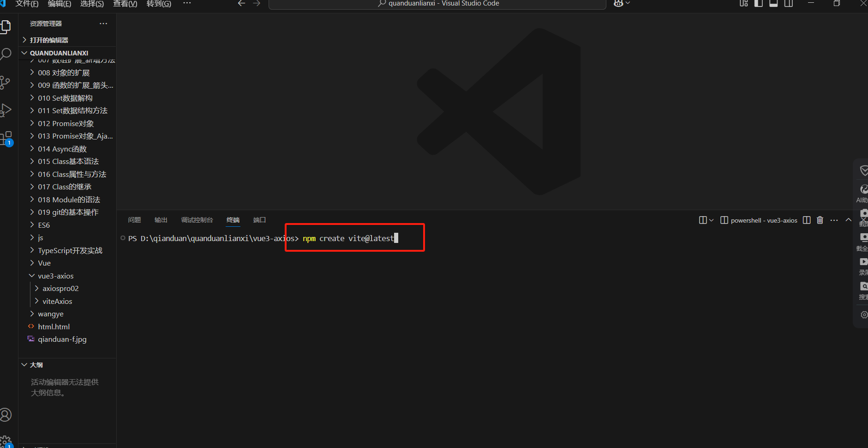
Task: Maximize the panel with the up chevron
Action: click(849, 220)
